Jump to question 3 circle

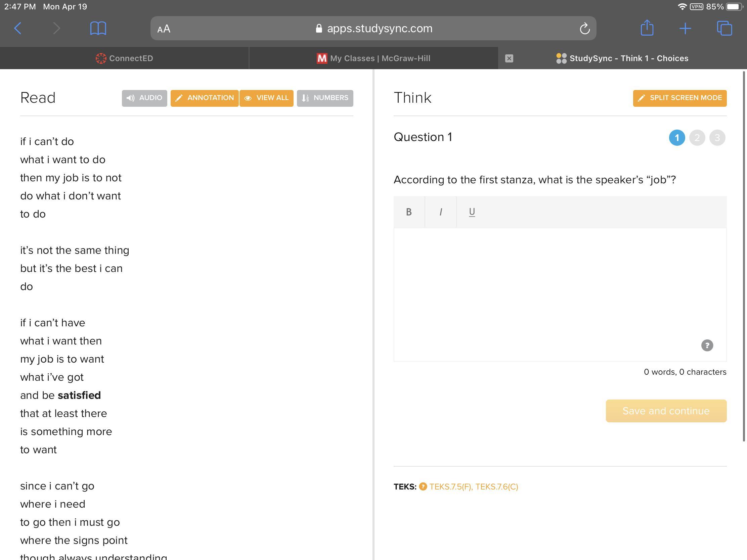(717, 138)
